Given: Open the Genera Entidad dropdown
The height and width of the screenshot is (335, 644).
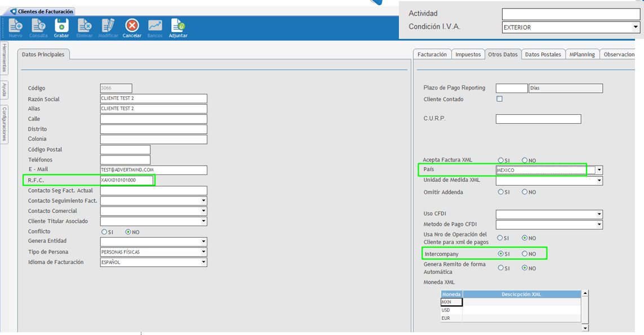Looking at the screenshot, I should (x=203, y=242).
